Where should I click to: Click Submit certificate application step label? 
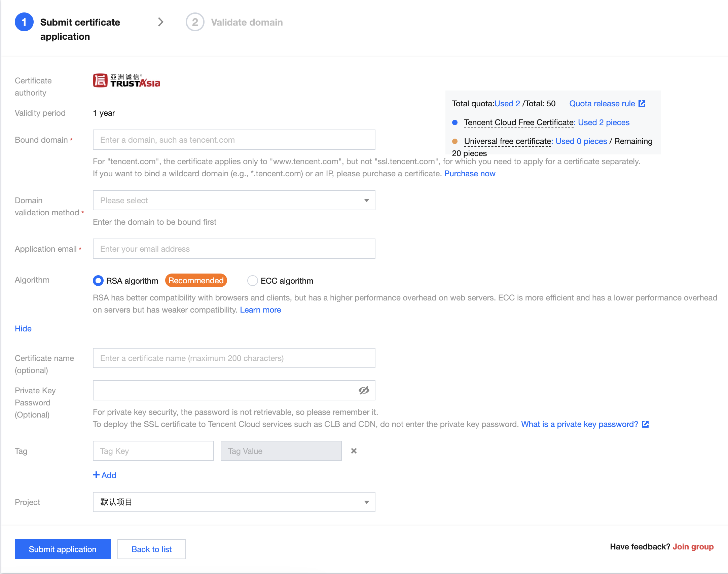(x=80, y=29)
